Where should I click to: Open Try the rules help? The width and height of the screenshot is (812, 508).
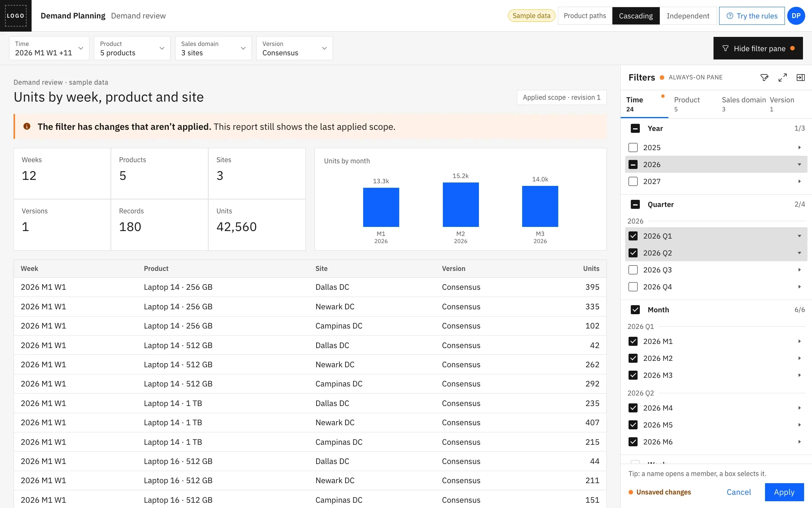point(752,16)
